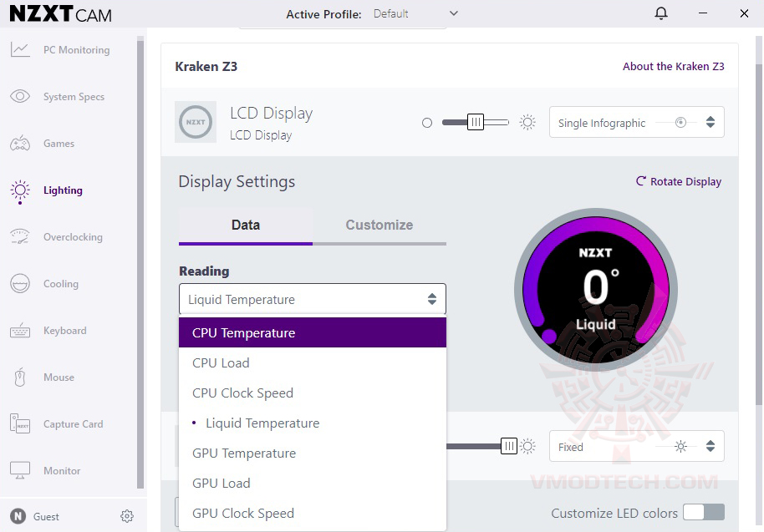Click the Cooling icon in sidebar
Viewport: 764px width, 532px height.
click(20, 283)
